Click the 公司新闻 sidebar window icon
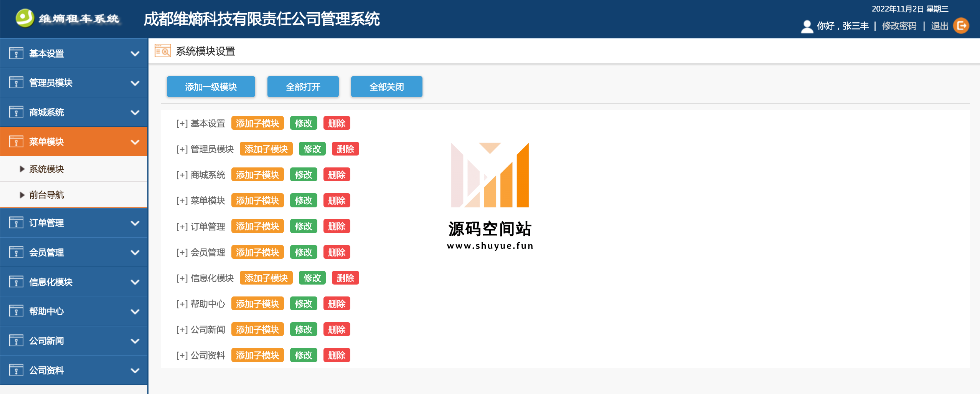 coord(16,341)
